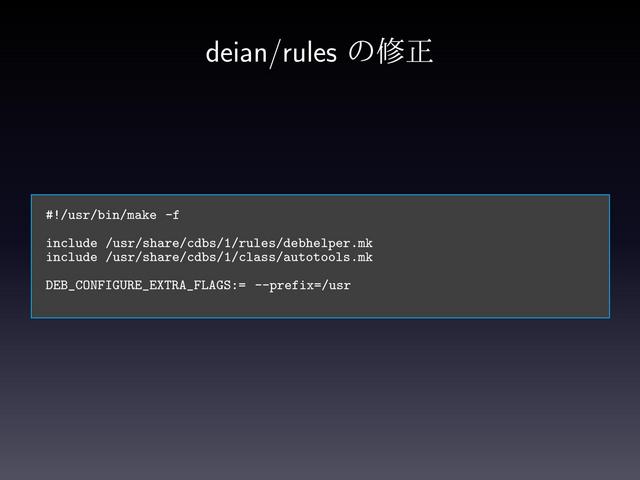Screen dimensions: 640x480
Task: Click the 'autotools.mk' filename
Action: (x=328, y=257)
